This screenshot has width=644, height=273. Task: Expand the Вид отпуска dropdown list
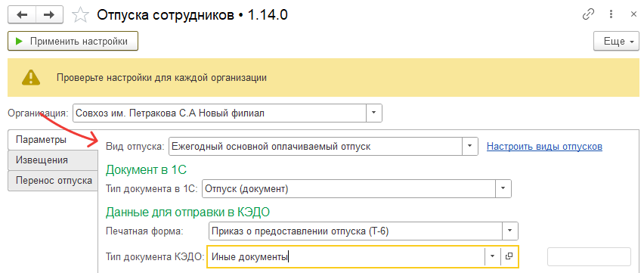click(470, 147)
